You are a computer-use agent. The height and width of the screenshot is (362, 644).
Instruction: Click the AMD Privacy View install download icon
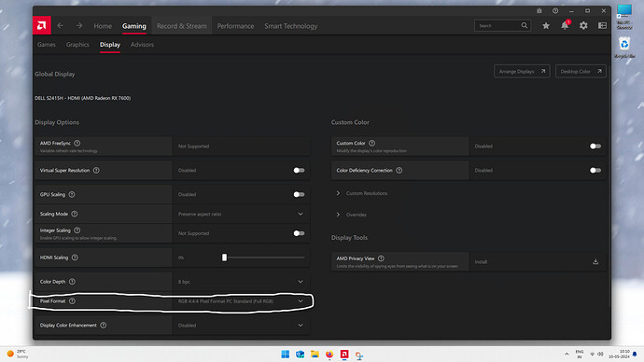tap(595, 261)
